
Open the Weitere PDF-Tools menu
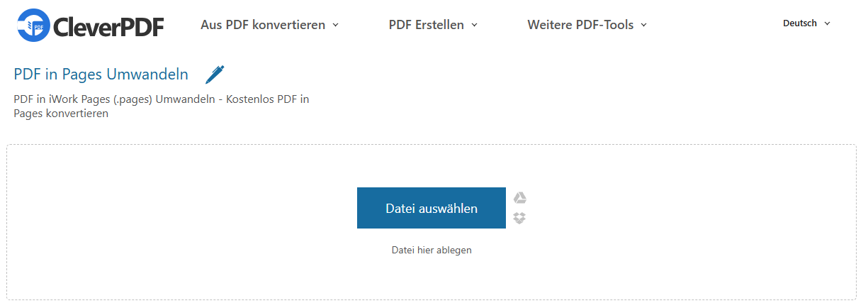(x=580, y=25)
